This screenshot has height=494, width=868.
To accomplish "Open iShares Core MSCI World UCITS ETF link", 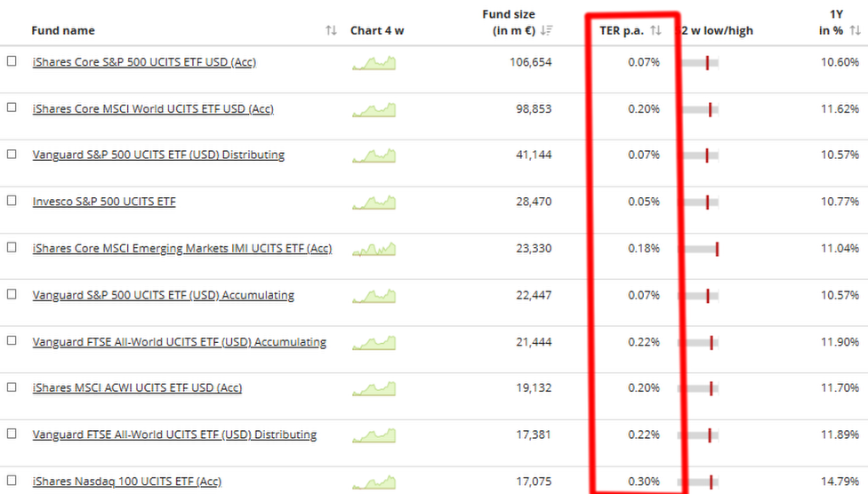I will 153,109.
